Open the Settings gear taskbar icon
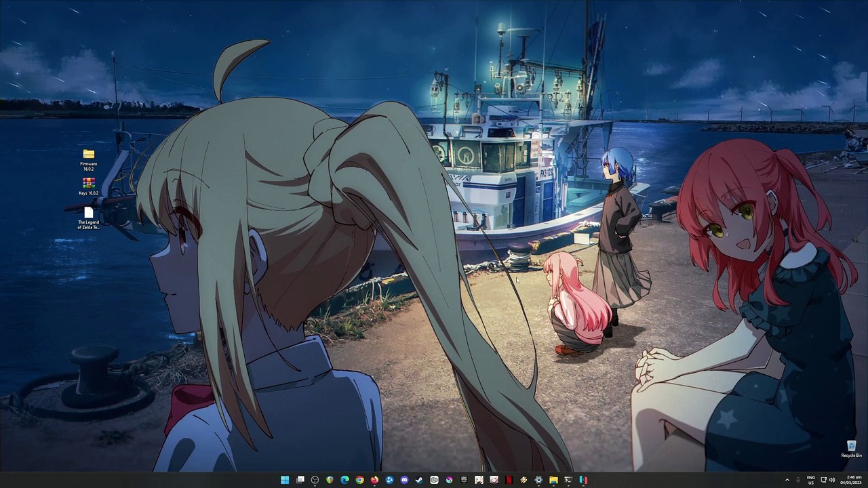This screenshot has width=868, height=488. coord(538,480)
